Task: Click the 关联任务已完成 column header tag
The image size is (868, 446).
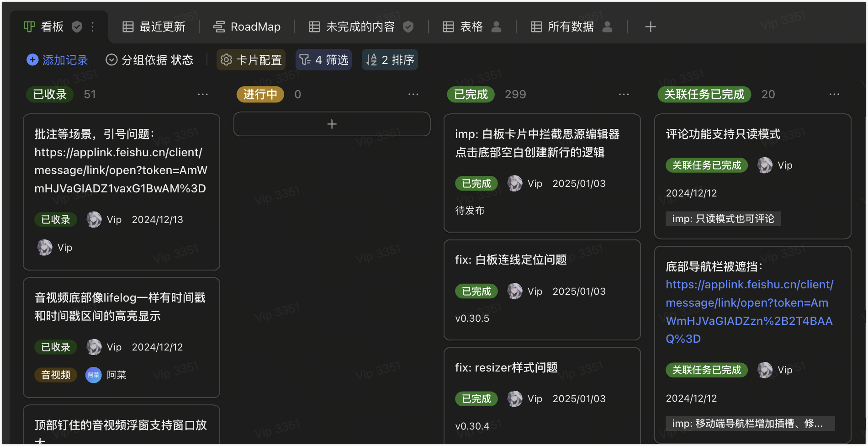Action: pyautogui.click(x=704, y=94)
